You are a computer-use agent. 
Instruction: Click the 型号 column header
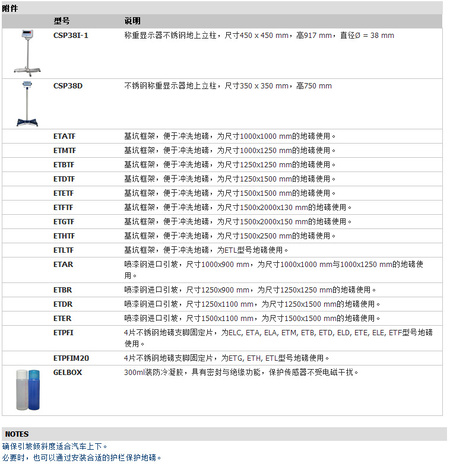tap(62, 21)
